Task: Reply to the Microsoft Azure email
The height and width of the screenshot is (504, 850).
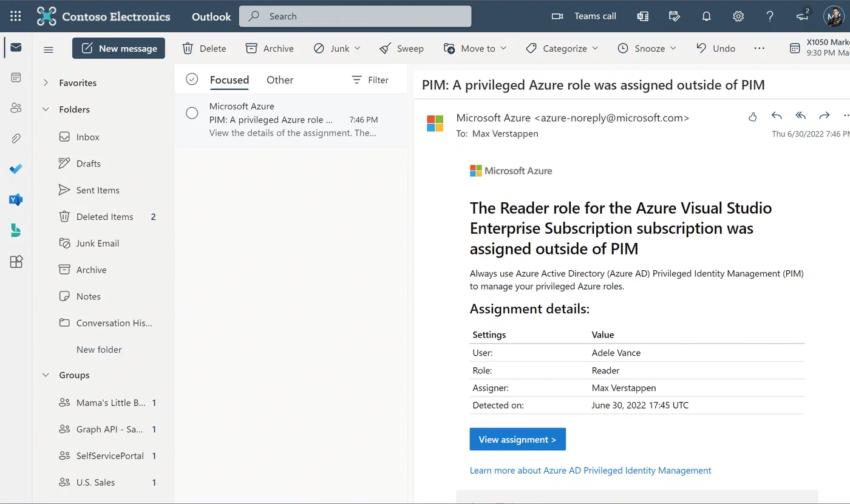Action: 777,116
